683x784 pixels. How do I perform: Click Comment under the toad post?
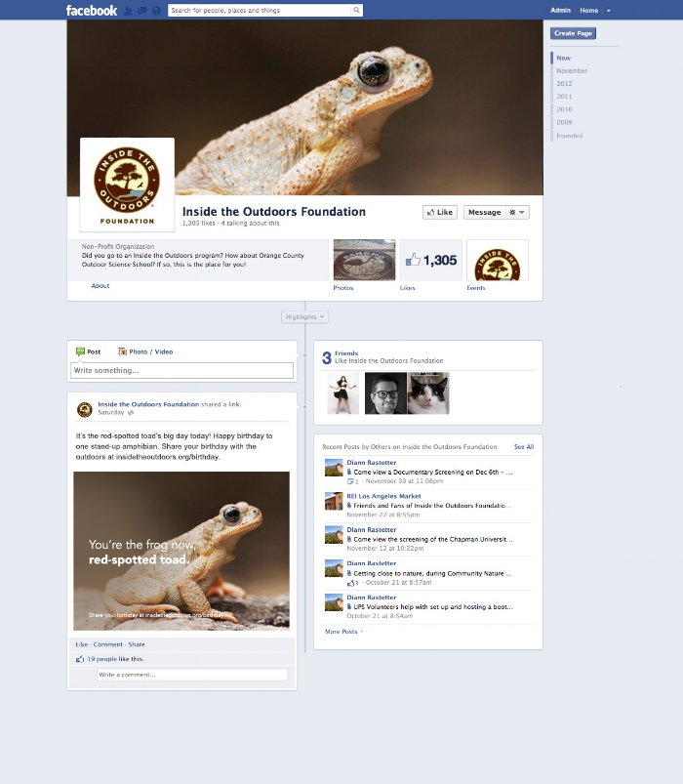[x=108, y=644]
